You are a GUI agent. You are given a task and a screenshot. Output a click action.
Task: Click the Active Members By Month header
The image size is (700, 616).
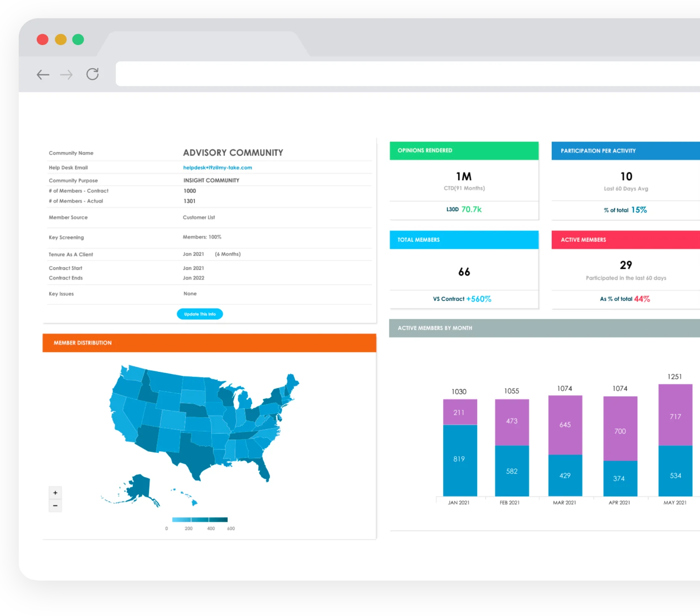(x=544, y=328)
